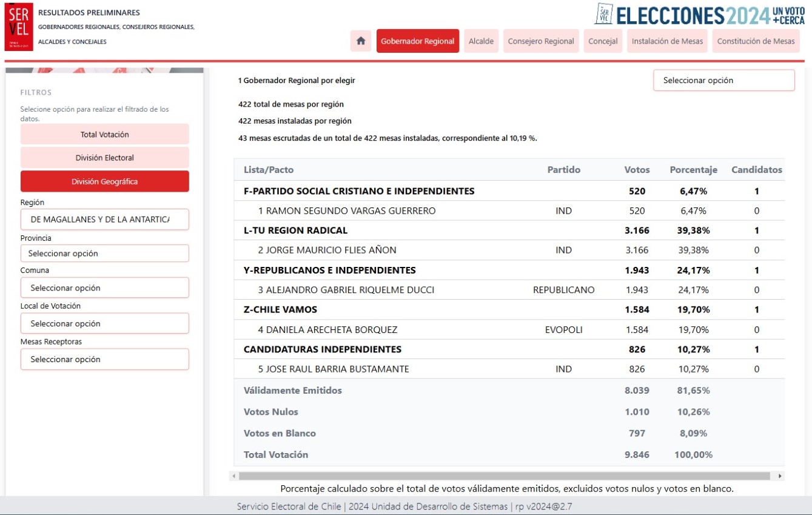Click the home icon button
Screen dimensions: 812x515
tap(361, 41)
